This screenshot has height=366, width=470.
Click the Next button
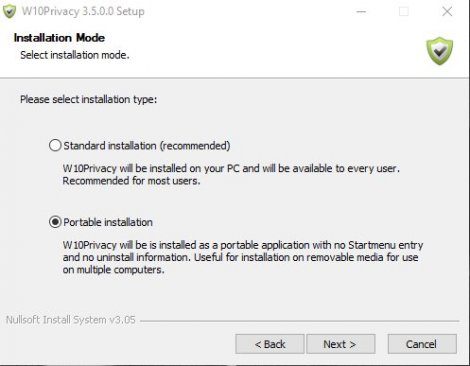pyautogui.click(x=341, y=344)
